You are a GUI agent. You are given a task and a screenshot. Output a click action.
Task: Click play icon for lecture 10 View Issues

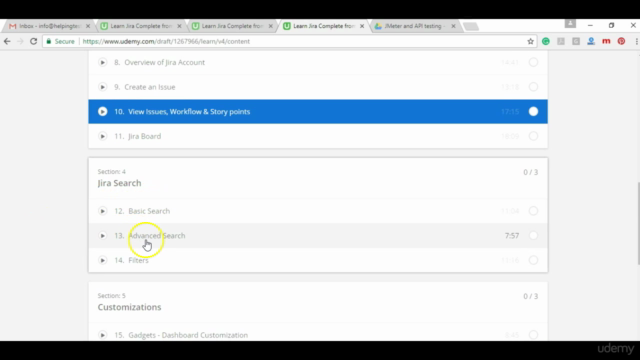102,111
